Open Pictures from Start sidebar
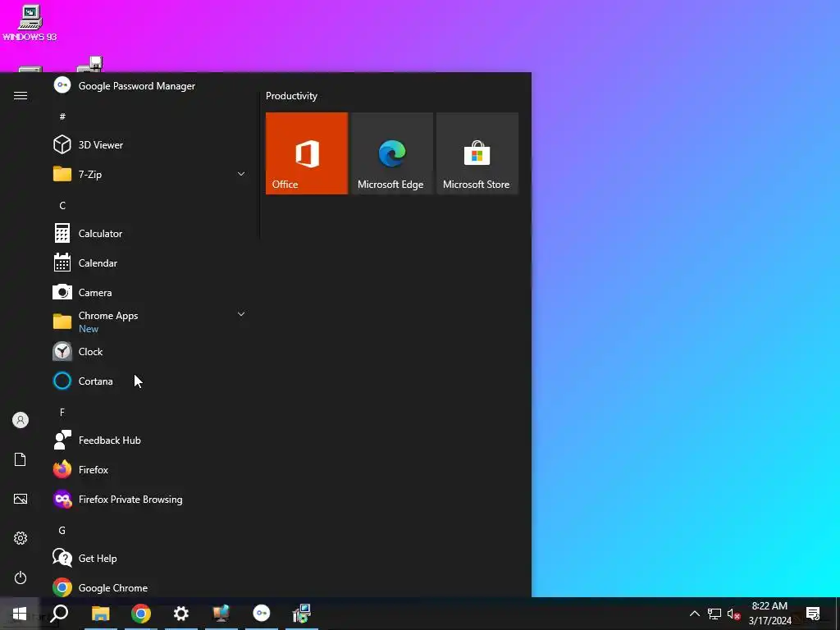 pyautogui.click(x=21, y=499)
